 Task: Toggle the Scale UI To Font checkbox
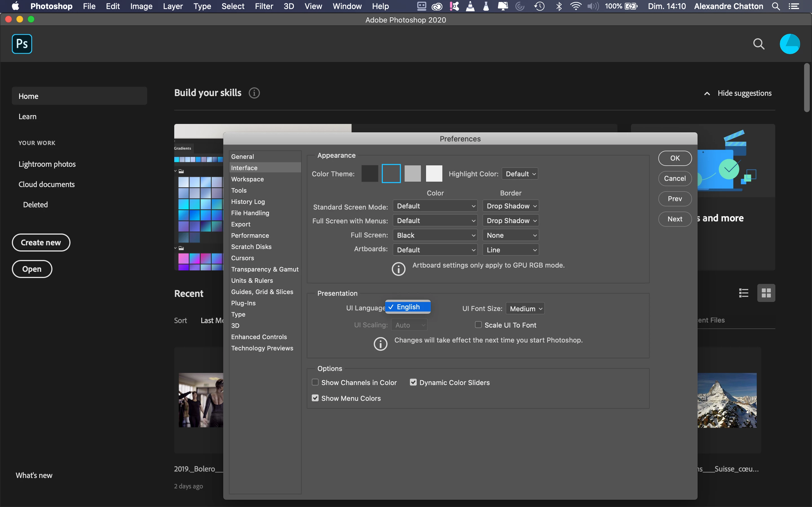point(478,324)
